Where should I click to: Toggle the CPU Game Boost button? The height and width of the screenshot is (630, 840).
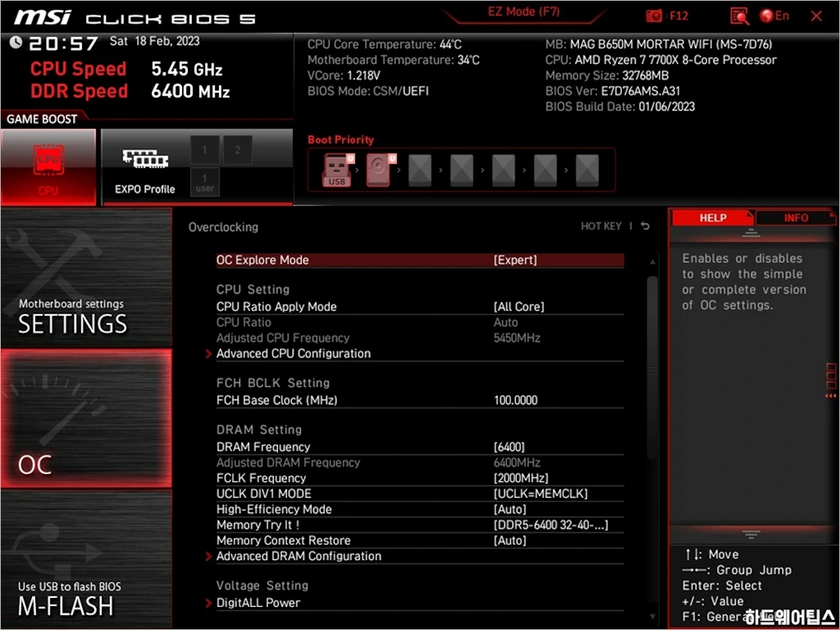coord(48,167)
